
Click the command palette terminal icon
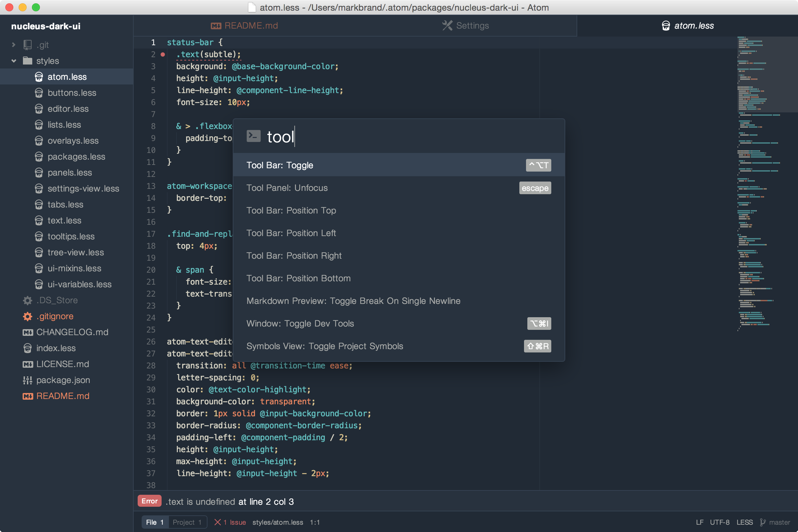tap(253, 136)
